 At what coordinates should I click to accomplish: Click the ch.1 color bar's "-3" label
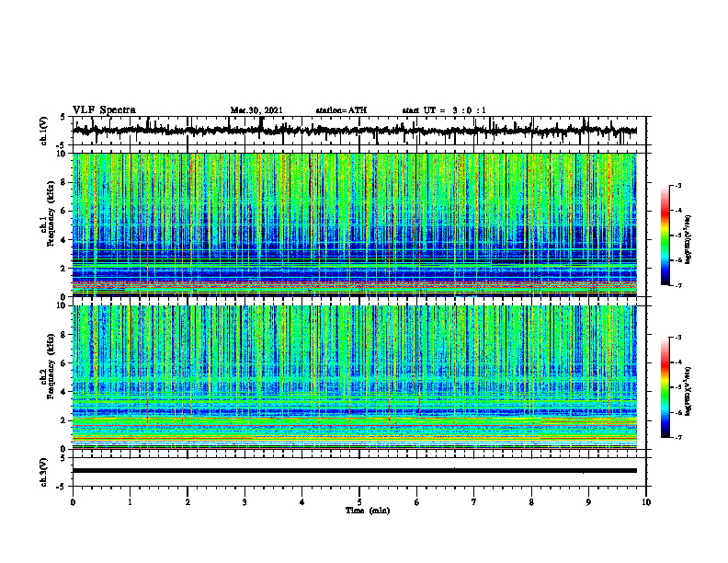(677, 185)
